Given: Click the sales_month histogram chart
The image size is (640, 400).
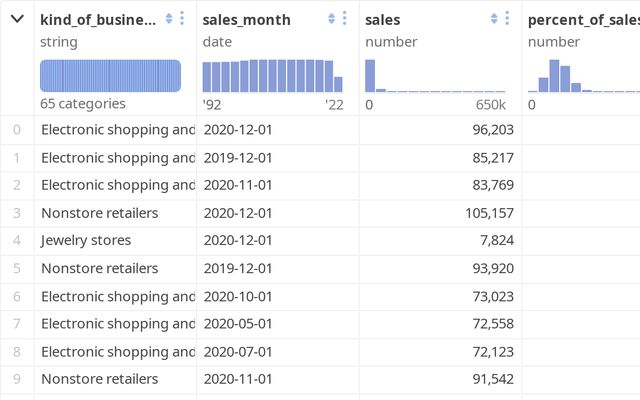Looking at the screenshot, I should tap(272, 76).
